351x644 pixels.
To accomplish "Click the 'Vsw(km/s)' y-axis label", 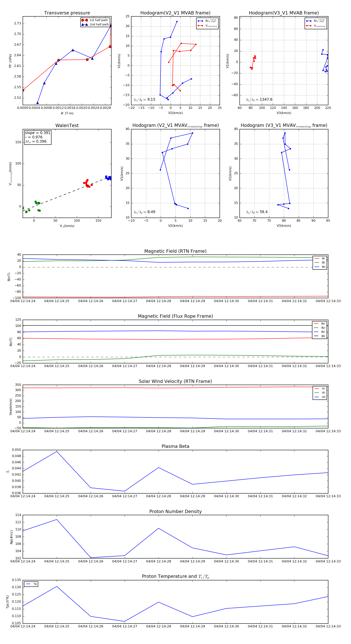I will tap(11, 407).
